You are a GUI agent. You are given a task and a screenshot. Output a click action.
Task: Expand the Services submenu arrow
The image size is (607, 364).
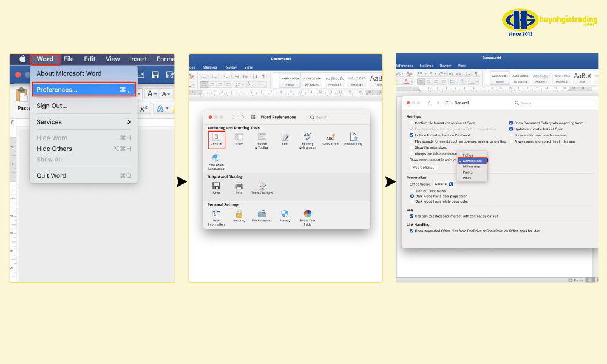click(129, 122)
